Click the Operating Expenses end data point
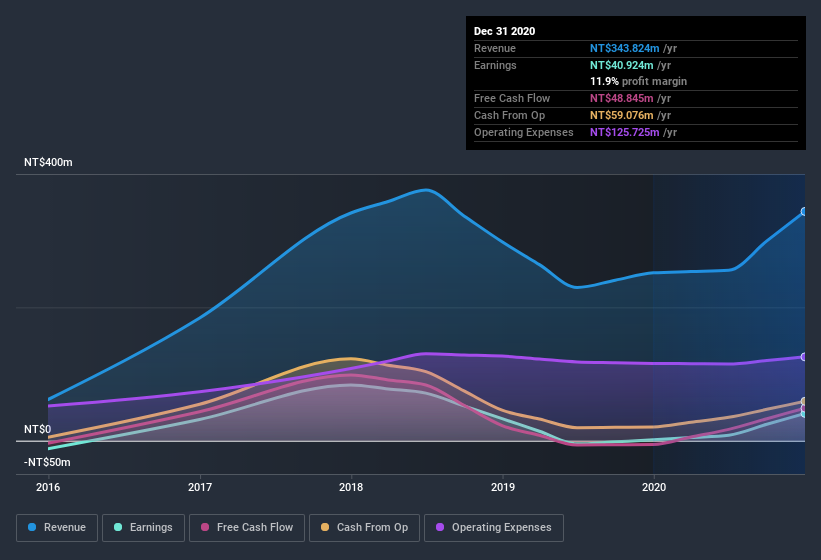 click(804, 357)
